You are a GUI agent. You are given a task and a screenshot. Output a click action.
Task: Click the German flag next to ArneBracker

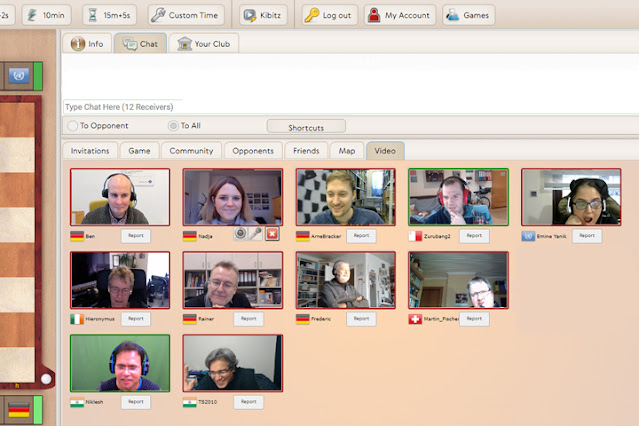click(302, 236)
